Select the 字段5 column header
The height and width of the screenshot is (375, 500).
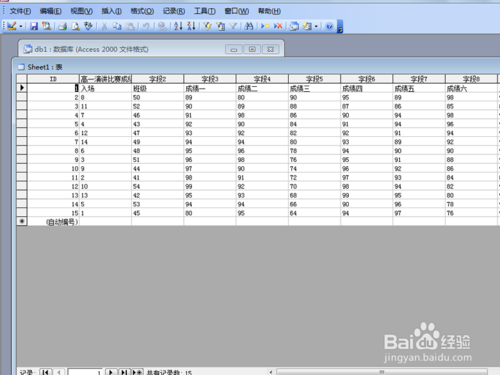[315, 79]
